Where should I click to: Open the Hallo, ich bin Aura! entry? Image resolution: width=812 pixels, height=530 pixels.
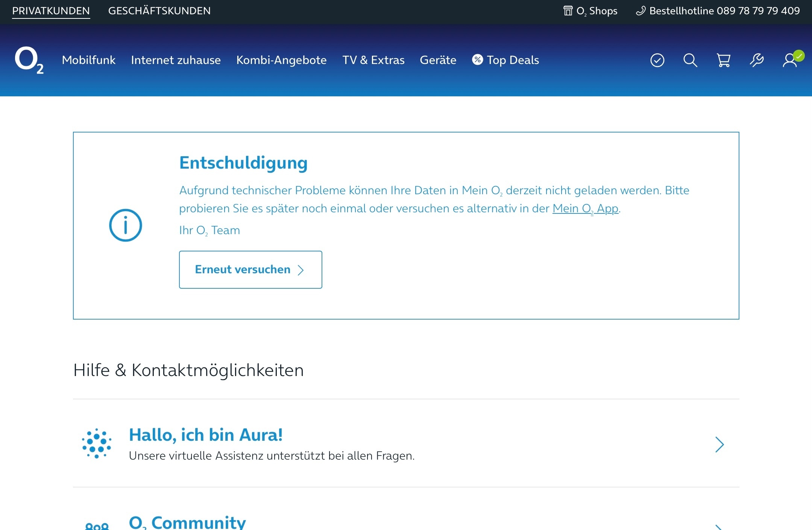pyautogui.click(x=406, y=443)
